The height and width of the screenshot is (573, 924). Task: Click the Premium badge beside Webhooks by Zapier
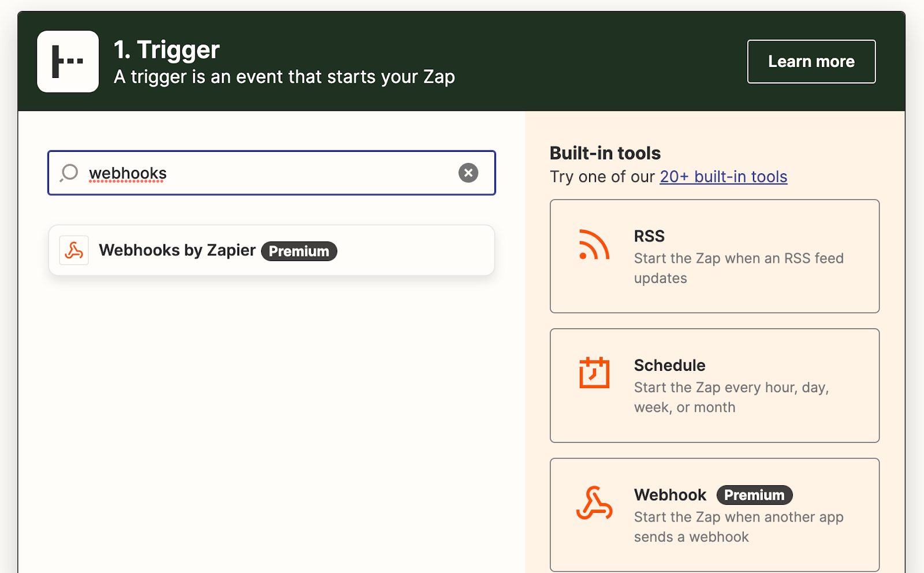[x=299, y=251]
